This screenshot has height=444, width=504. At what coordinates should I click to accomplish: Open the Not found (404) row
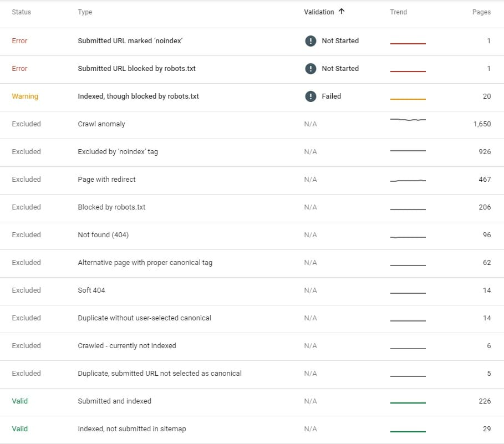point(103,234)
